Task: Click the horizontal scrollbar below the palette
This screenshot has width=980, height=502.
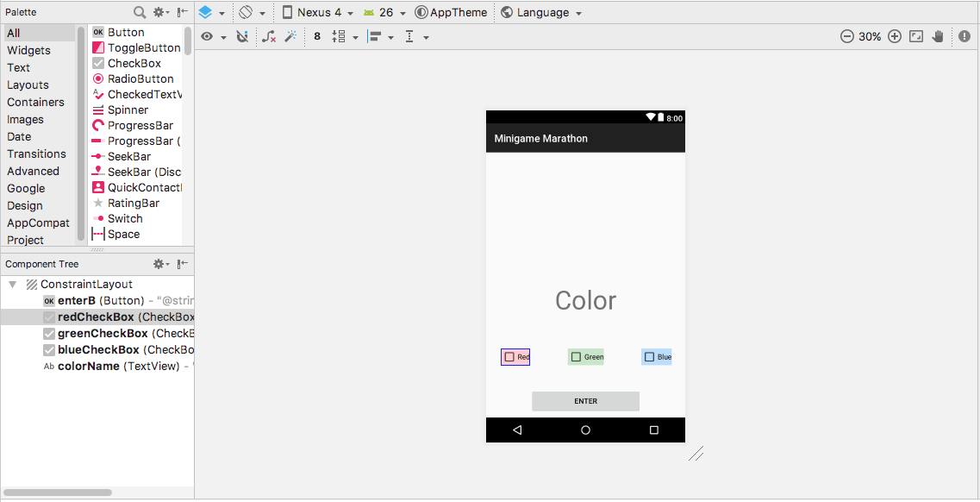Action: point(56,492)
